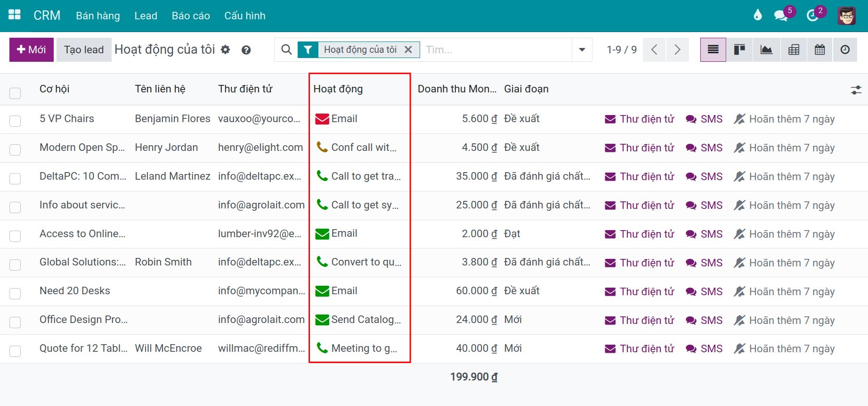The height and width of the screenshot is (406, 868).
Task: Click SMS for the Need 20 Desks row
Action: 704,291
